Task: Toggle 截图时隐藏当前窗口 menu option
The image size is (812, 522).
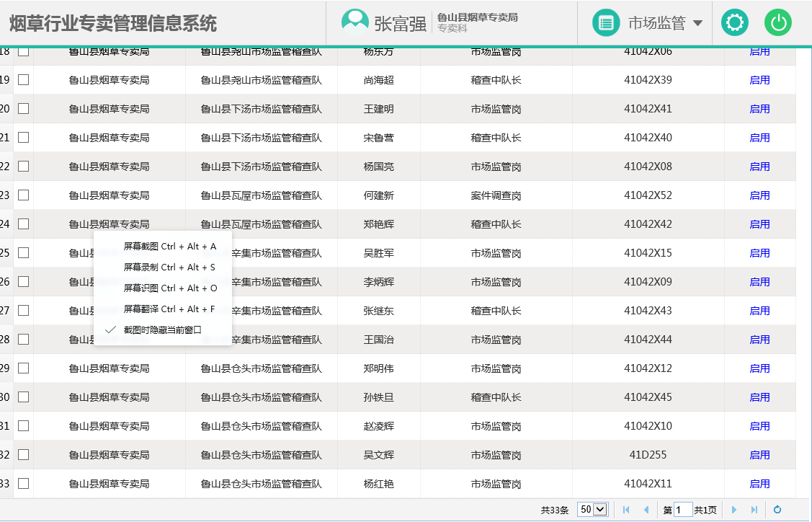Action: [162, 329]
